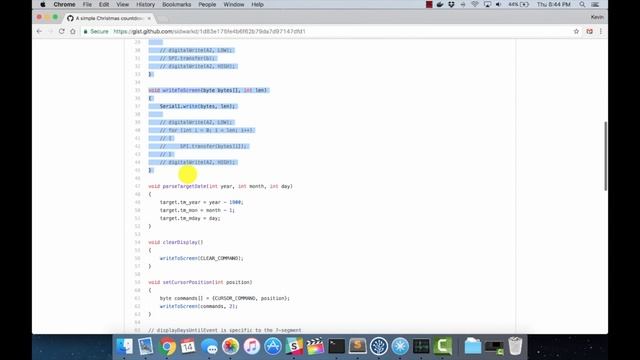This screenshot has height=360, width=640.
Task: Click the target.tm_mday = day line
Action: tap(190, 218)
